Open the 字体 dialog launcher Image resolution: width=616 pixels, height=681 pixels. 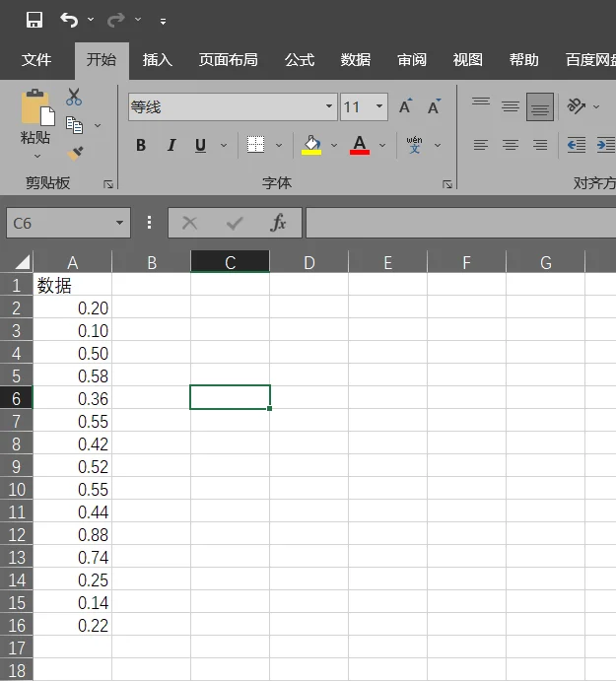tap(447, 184)
